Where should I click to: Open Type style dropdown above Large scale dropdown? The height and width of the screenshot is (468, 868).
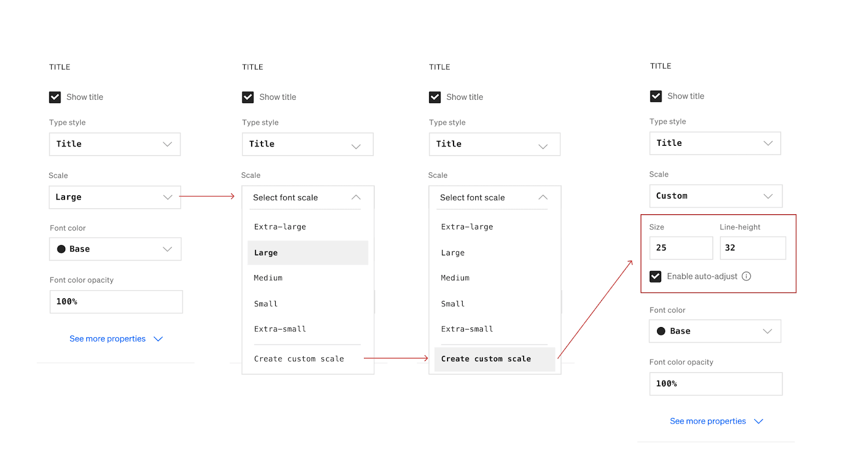pyautogui.click(x=114, y=144)
